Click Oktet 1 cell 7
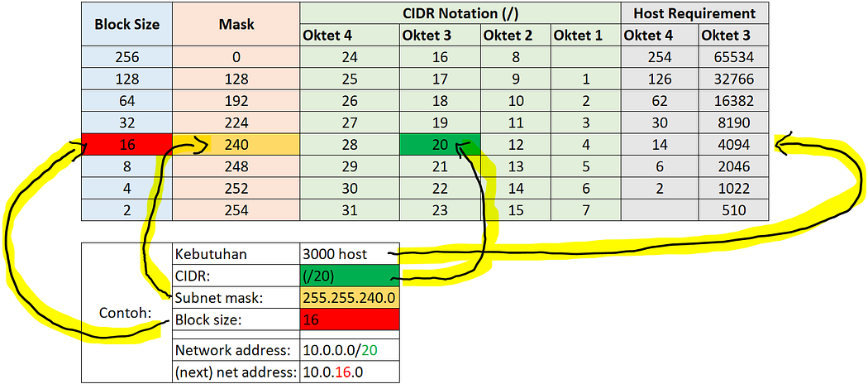This screenshot has height=384, width=868. [585, 209]
